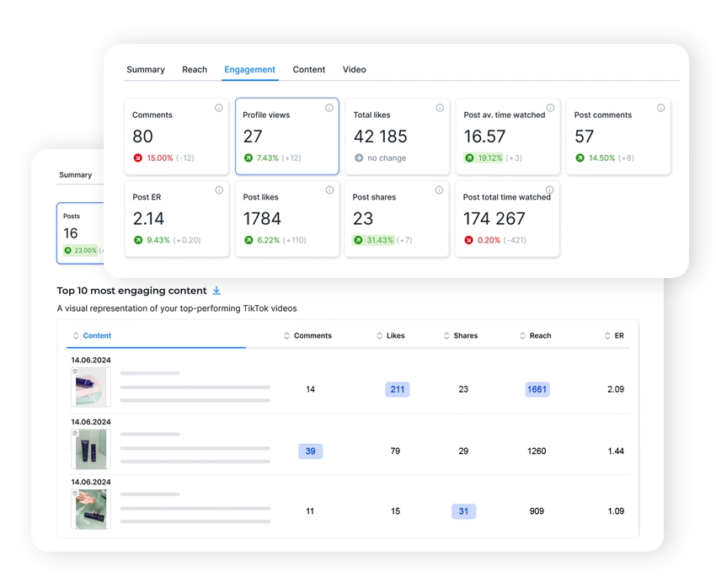Click the 31.43% change badge
Screen dimensions: 716x588
373,240
